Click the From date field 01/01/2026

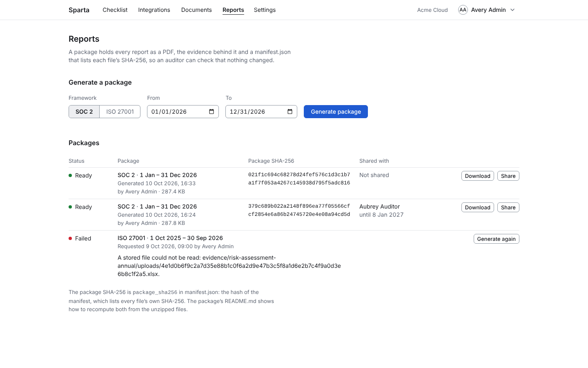183,112
